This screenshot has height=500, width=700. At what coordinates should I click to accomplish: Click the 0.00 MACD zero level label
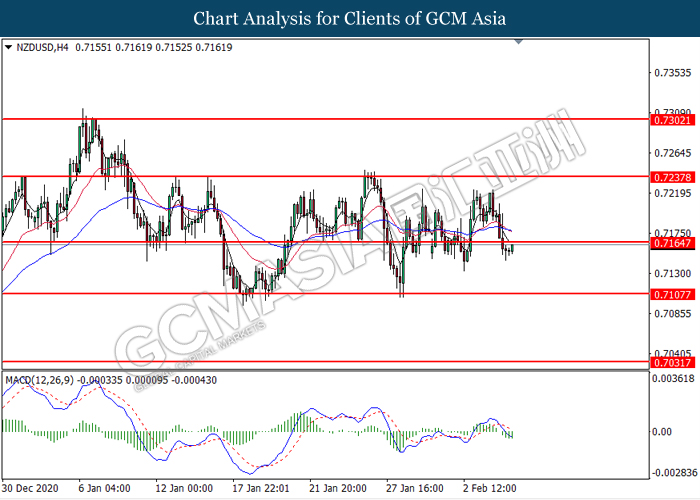662,432
